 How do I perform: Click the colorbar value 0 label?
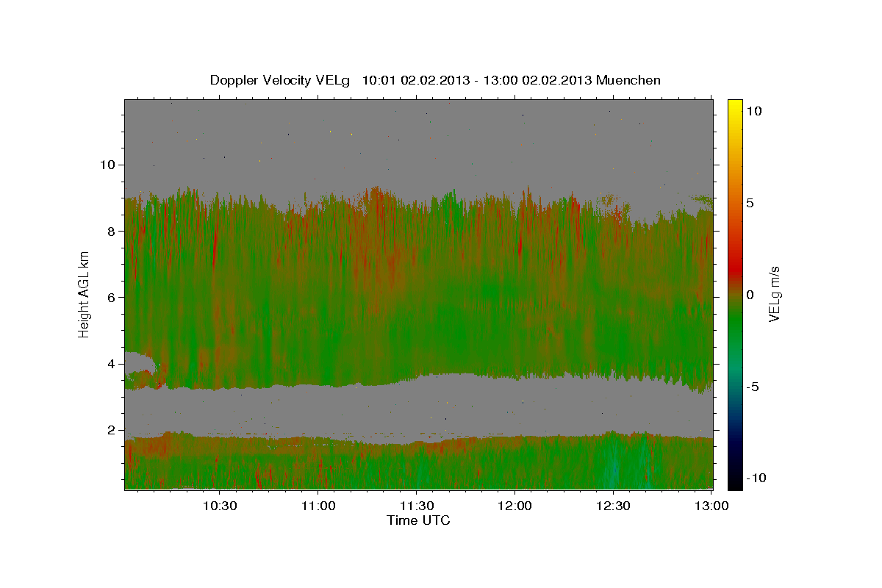click(x=750, y=295)
